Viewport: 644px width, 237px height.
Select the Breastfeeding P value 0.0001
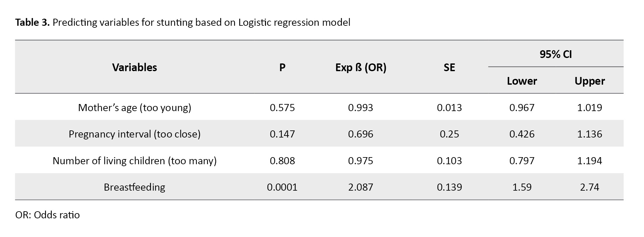pyautogui.click(x=282, y=187)
